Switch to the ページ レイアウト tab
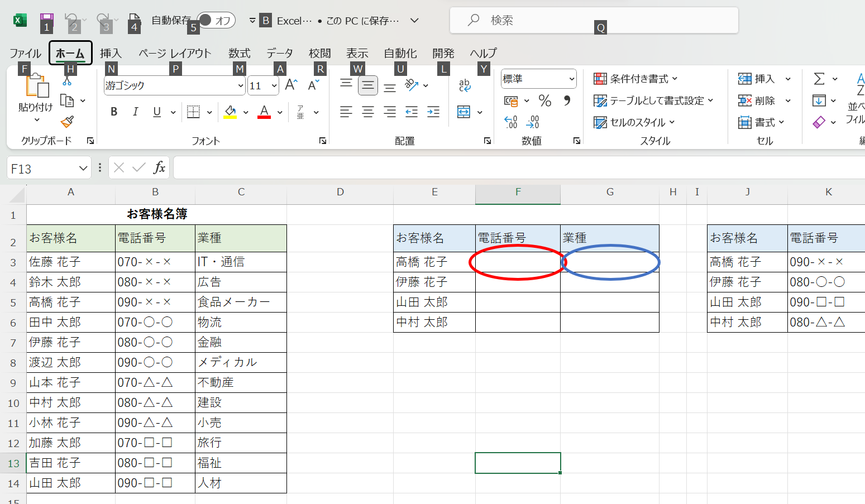Screen dimensions: 865x504 (175, 53)
